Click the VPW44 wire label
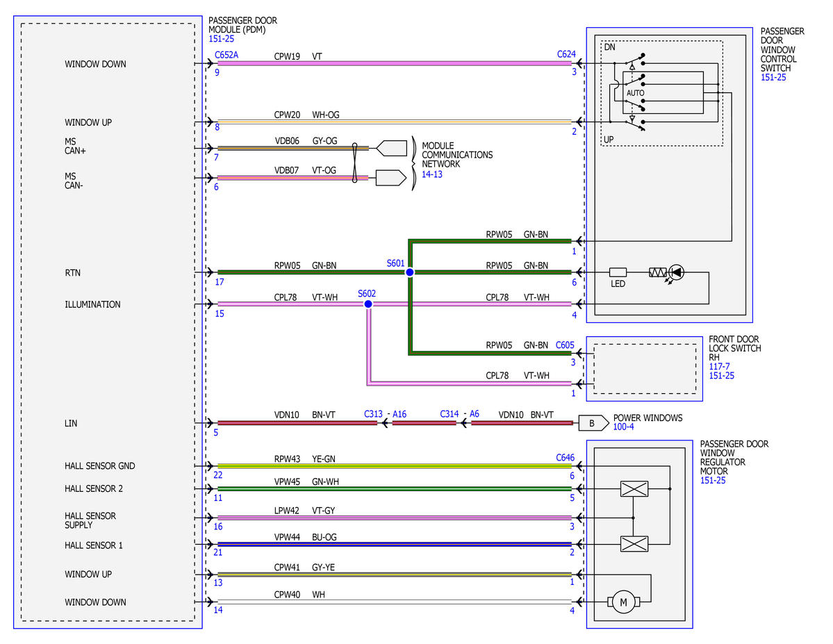833x644 pixels. pyautogui.click(x=287, y=537)
